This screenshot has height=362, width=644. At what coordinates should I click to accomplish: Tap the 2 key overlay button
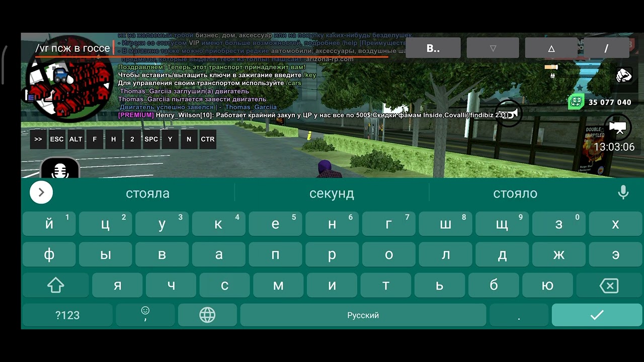tap(132, 139)
